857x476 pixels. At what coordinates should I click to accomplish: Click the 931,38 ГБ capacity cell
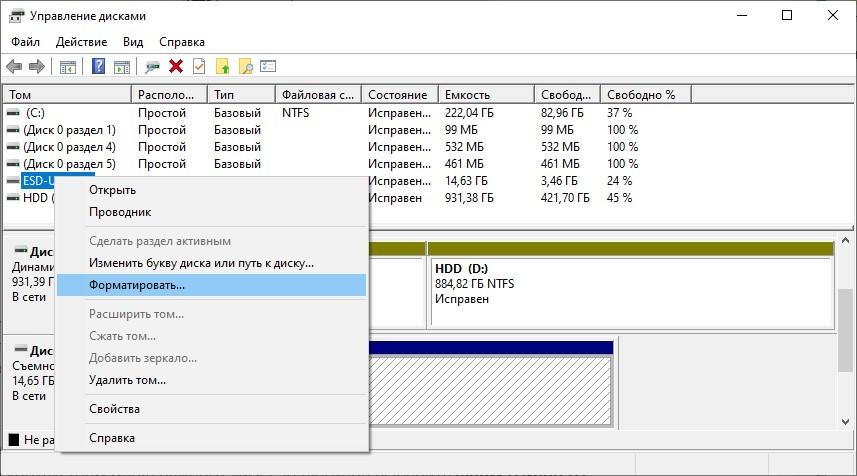[469, 197]
